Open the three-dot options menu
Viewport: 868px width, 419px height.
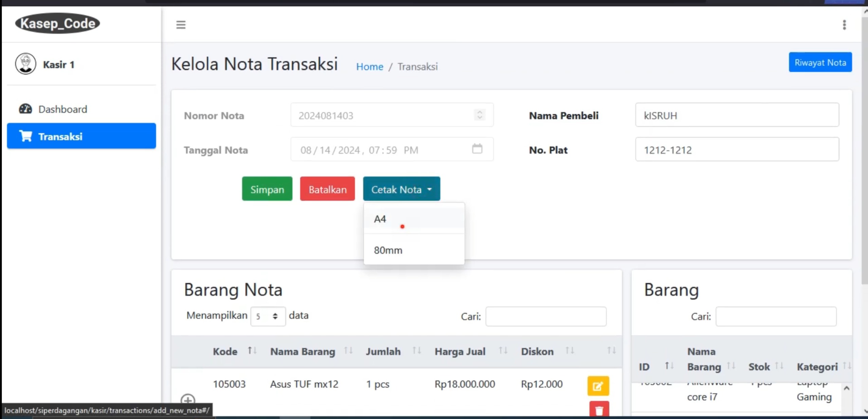pos(844,25)
